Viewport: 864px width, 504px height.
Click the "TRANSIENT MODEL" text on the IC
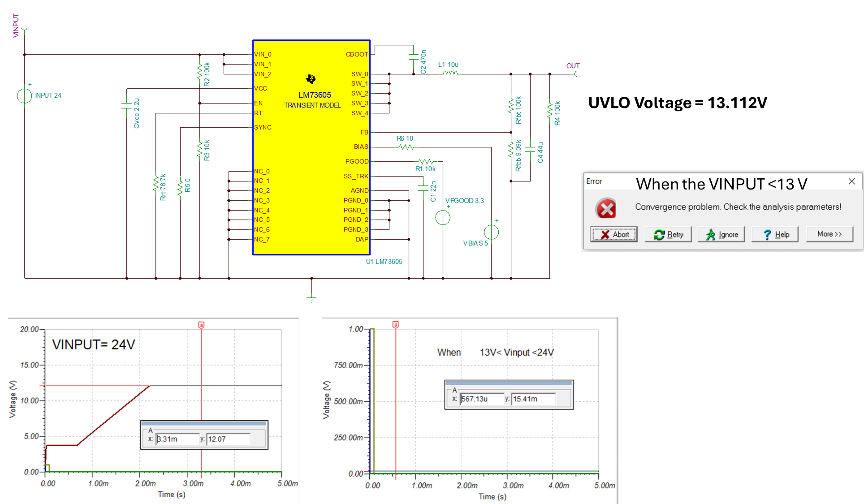pos(312,105)
